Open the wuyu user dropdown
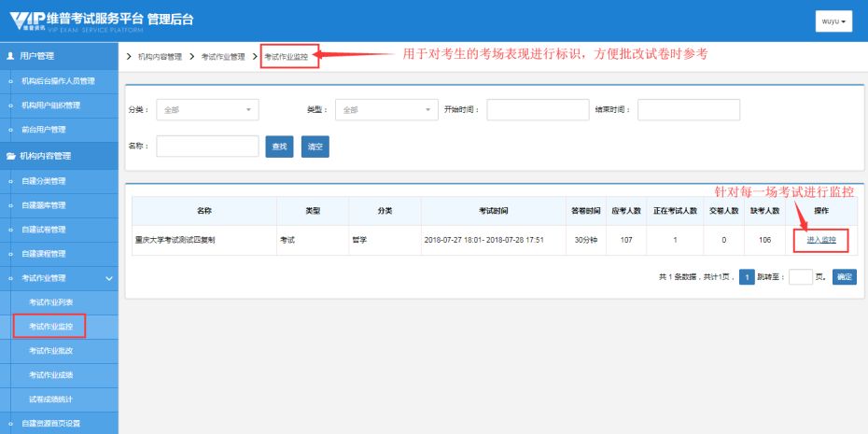 [833, 21]
